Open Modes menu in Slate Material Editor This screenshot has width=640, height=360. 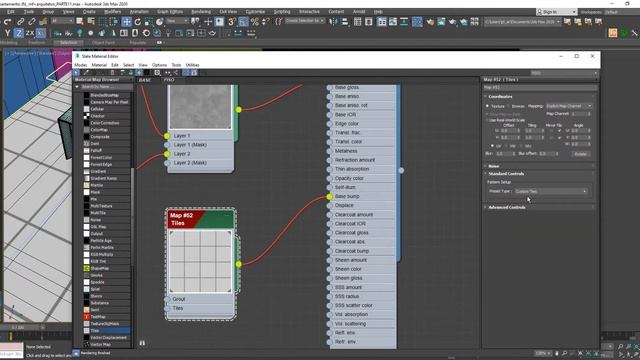[x=80, y=65]
